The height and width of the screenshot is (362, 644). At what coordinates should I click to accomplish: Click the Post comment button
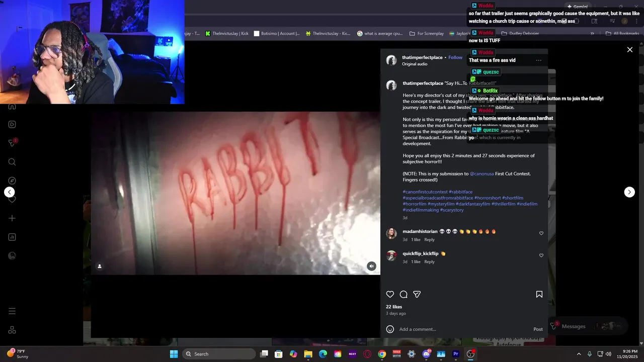tap(538, 329)
